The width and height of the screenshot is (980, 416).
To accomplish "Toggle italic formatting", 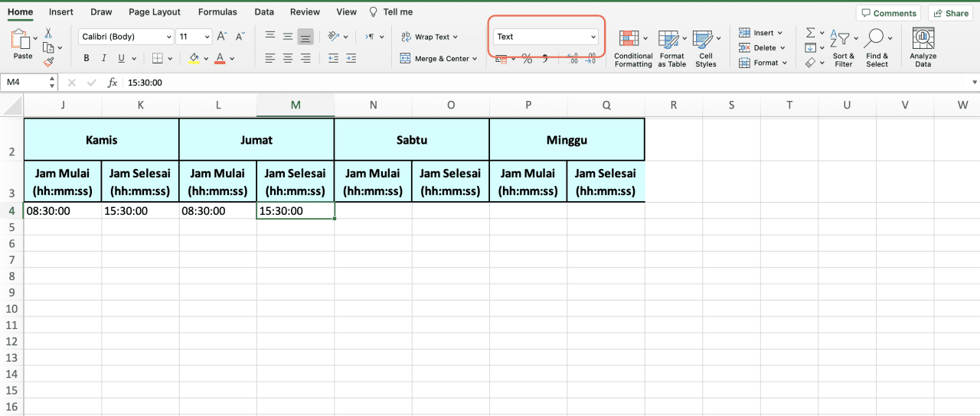I will point(104,58).
